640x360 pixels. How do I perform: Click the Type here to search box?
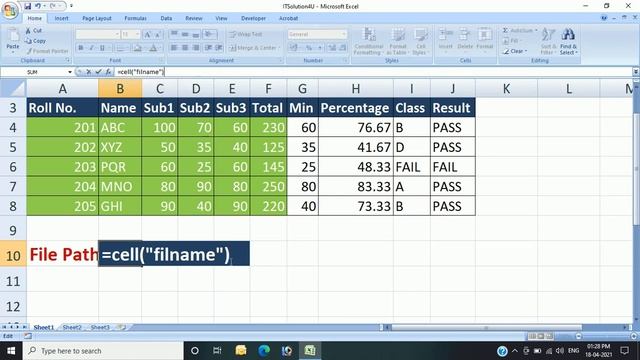tap(103, 351)
